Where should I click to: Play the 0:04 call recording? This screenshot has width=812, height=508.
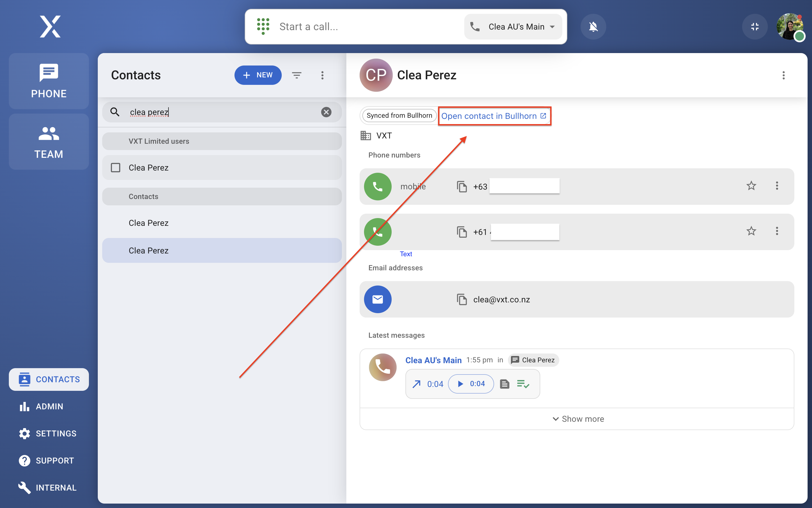tap(471, 384)
